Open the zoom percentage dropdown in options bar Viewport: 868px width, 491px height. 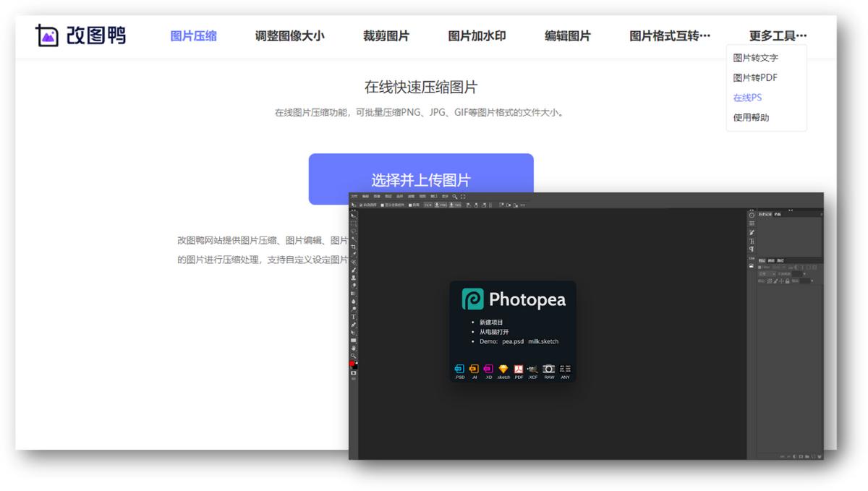click(x=427, y=205)
